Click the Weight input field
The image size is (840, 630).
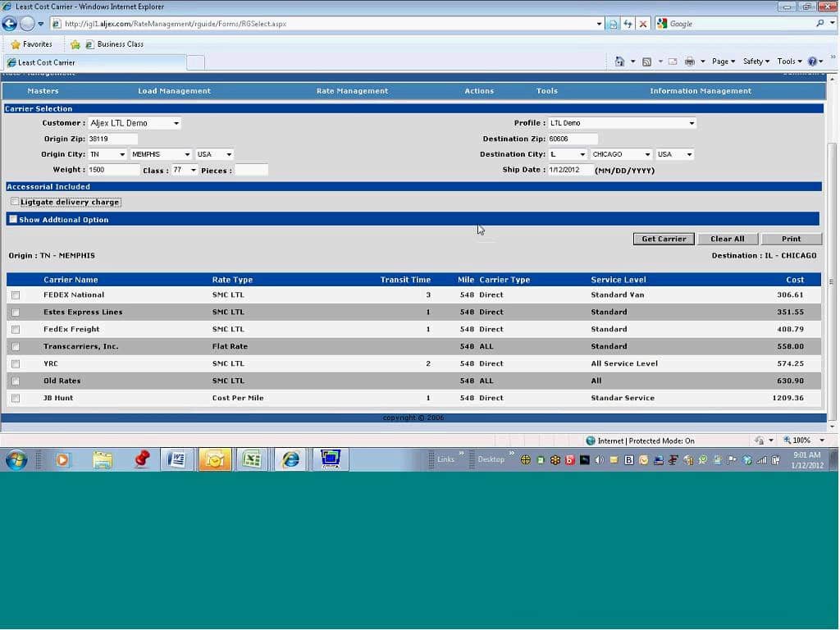point(113,170)
